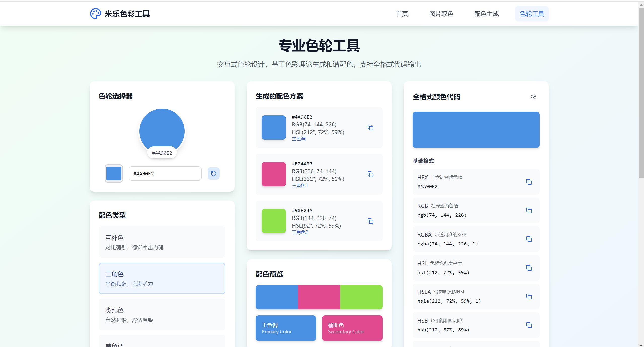Viewport: 644px width, 347px height.
Task: Click the reset color refresh icon
Action: tap(213, 173)
